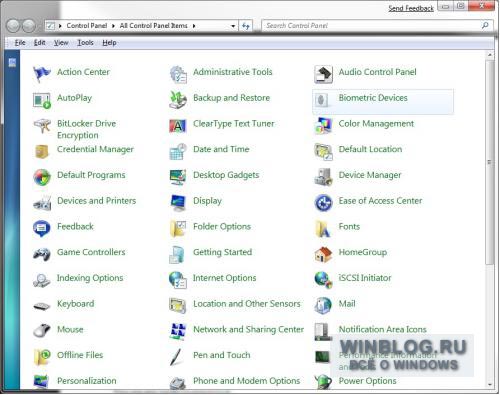This screenshot has height=395, width=500.
Task: Open the Default Location icon
Action: [x=323, y=152]
